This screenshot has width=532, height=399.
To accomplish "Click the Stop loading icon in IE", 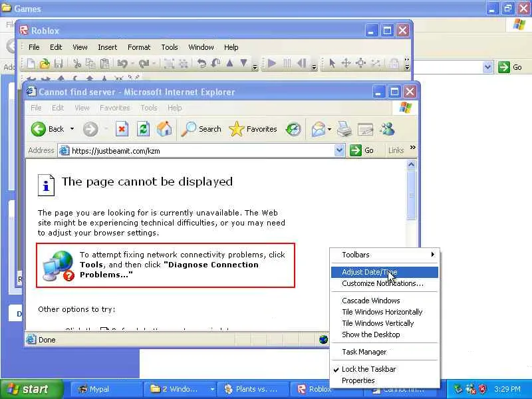I will (122, 129).
